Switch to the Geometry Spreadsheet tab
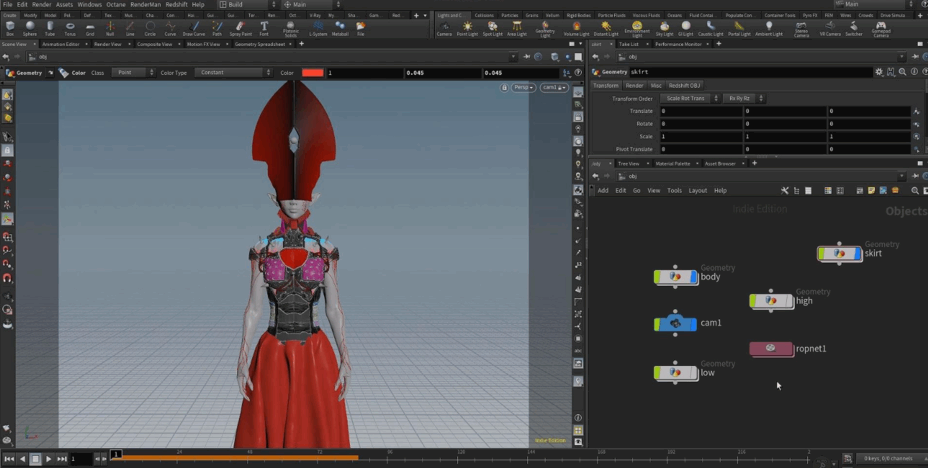928x468 pixels. click(x=260, y=44)
